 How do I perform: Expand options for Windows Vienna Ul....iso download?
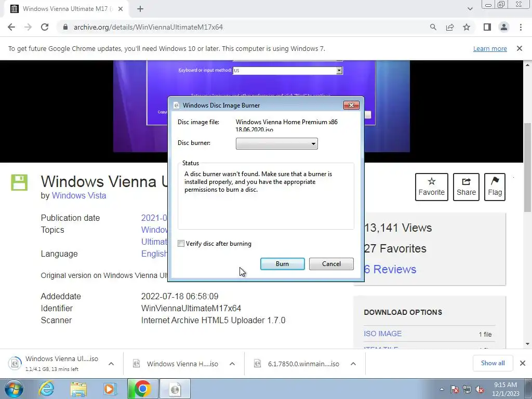[x=111, y=364]
